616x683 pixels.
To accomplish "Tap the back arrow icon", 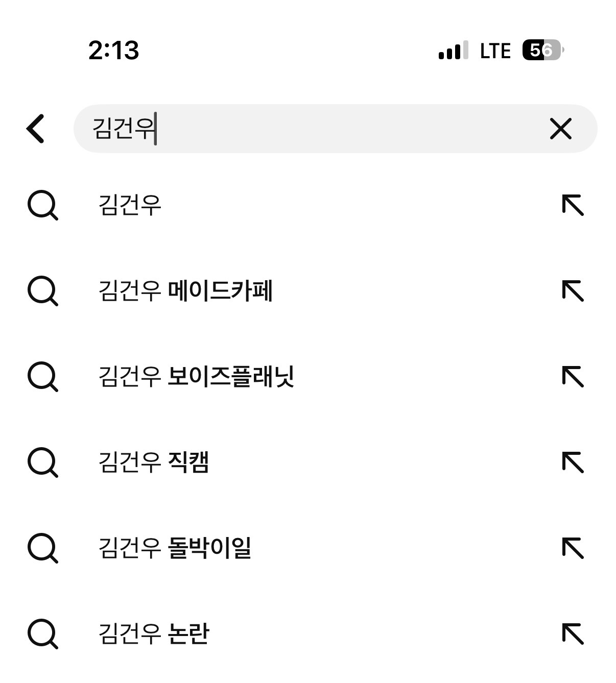I will coord(36,129).
